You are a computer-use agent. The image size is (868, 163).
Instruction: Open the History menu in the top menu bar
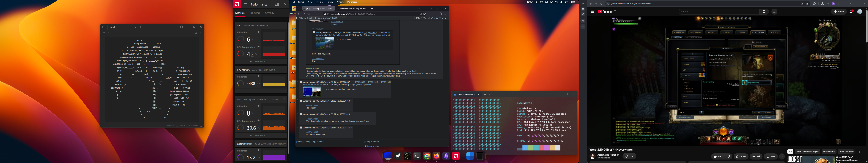coord(330,2)
